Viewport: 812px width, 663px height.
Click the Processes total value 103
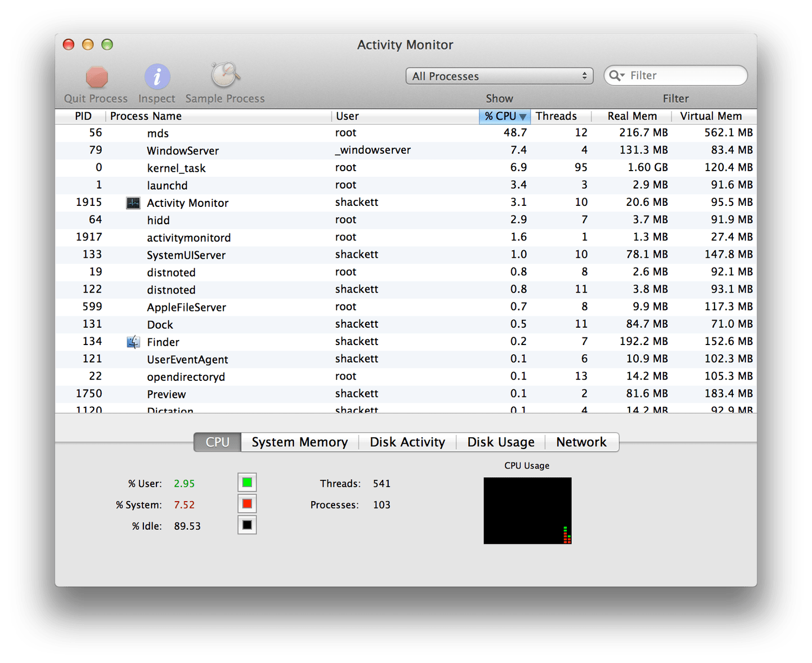pos(382,505)
